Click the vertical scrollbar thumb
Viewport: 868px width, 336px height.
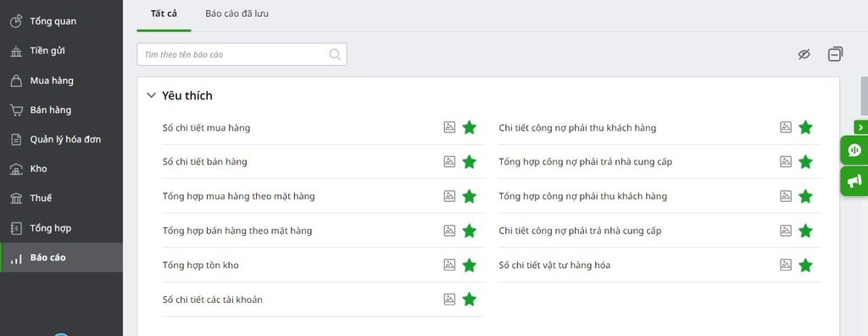pyautogui.click(x=864, y=94)
